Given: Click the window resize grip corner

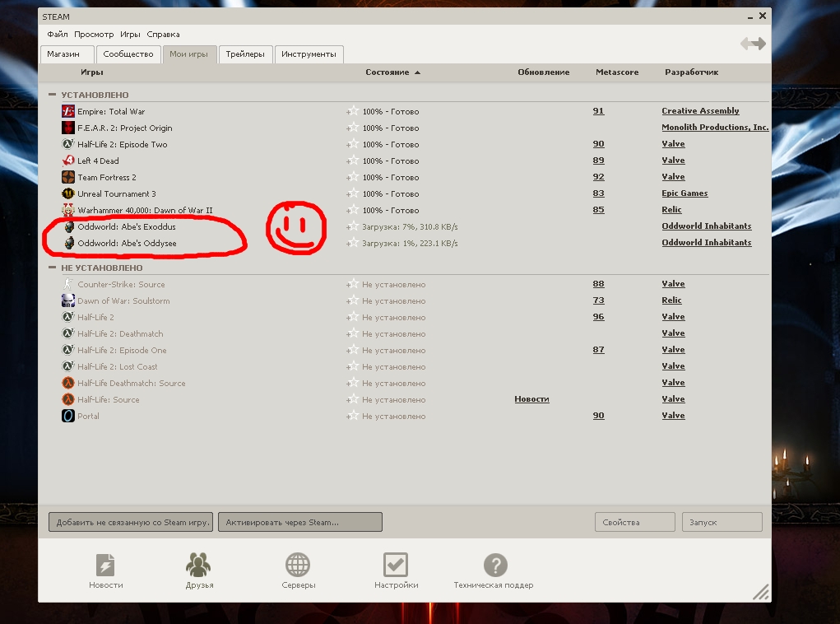Looking at the screenshot, I should (x=761, y=591).
